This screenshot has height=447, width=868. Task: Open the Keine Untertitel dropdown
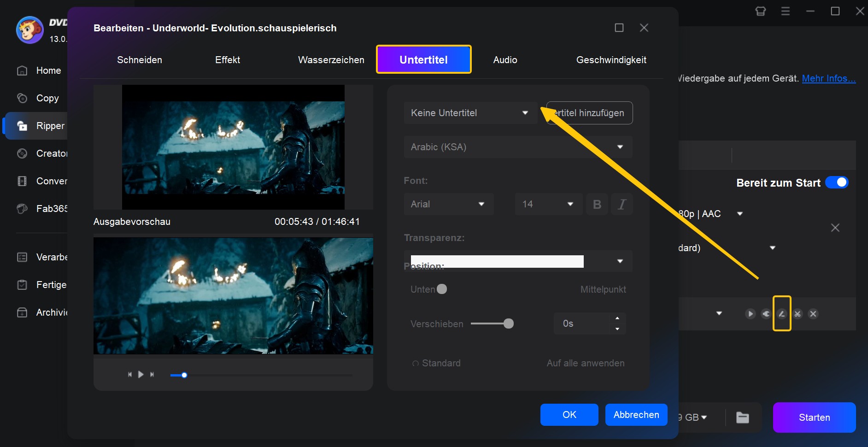click(x=470, y=113)
